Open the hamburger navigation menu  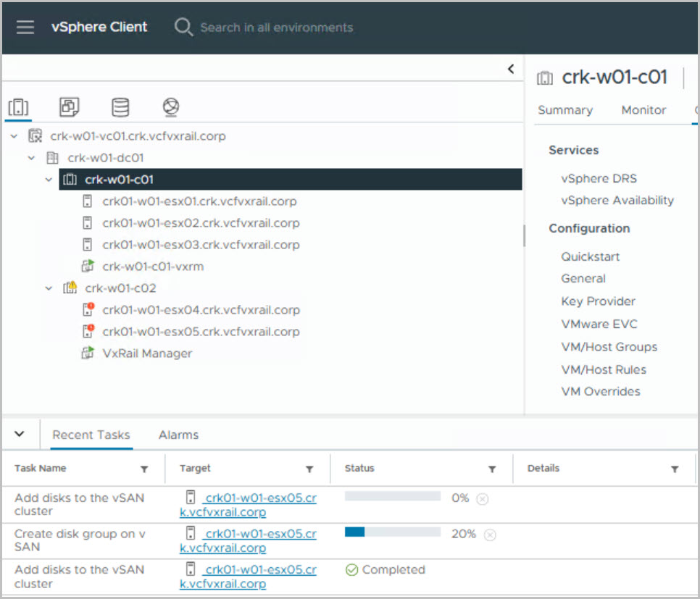coord(25,28)
